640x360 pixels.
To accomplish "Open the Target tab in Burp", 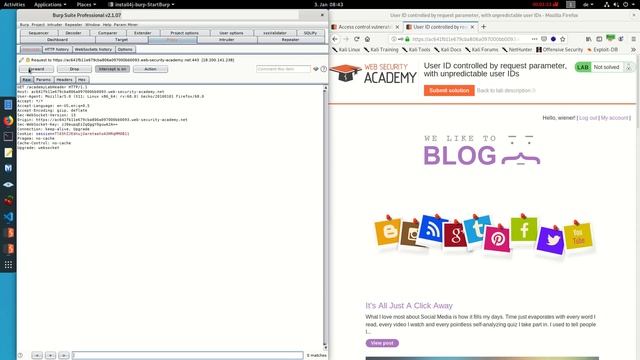I will [x=121, y=40].
